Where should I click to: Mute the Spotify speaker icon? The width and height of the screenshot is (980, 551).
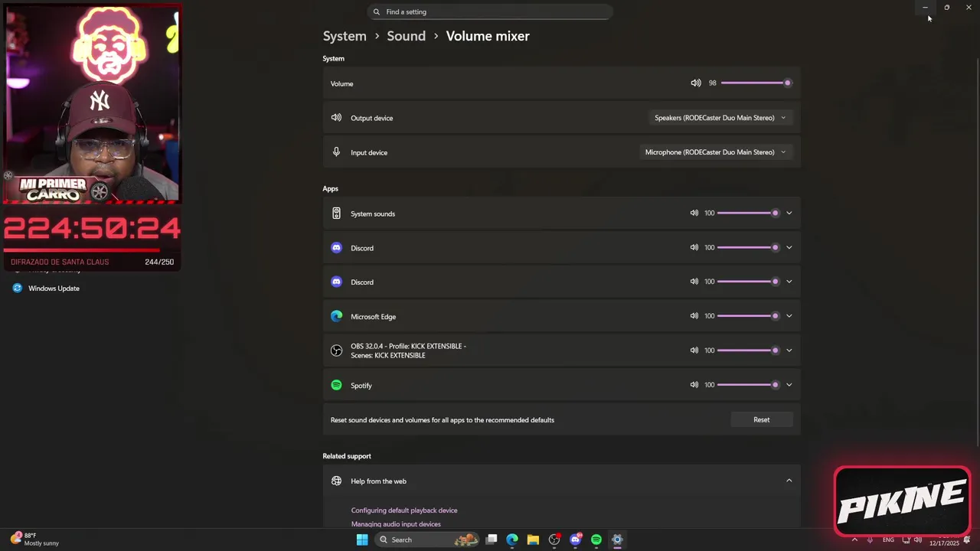pyautogui.click(x=694, y=385)
